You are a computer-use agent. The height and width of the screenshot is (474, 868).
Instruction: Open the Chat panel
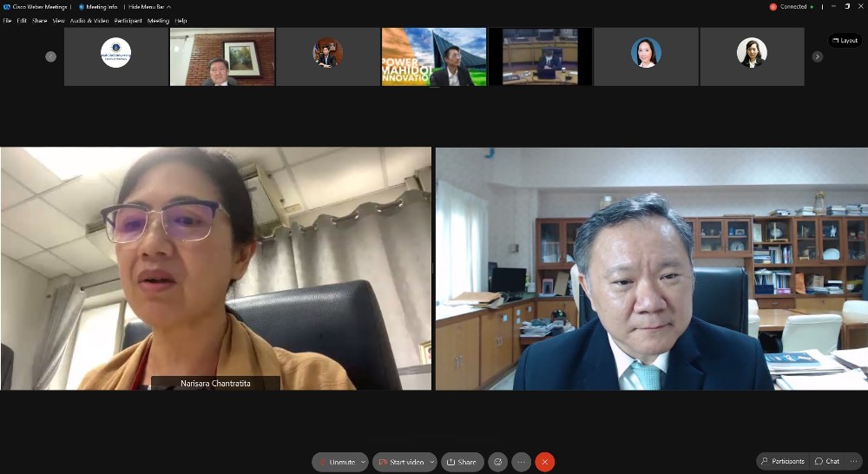[x=828, y=461]
